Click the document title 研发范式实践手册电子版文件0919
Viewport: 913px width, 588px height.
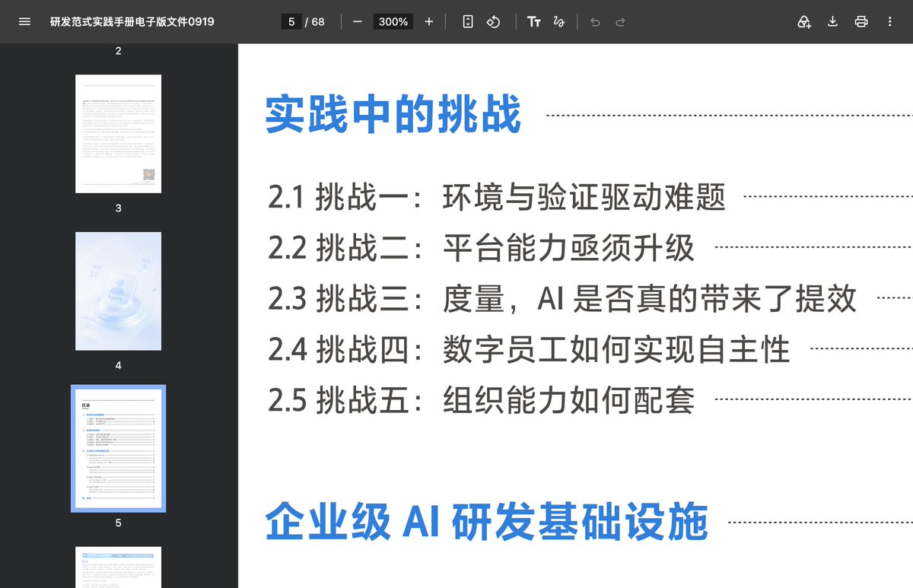132,21
